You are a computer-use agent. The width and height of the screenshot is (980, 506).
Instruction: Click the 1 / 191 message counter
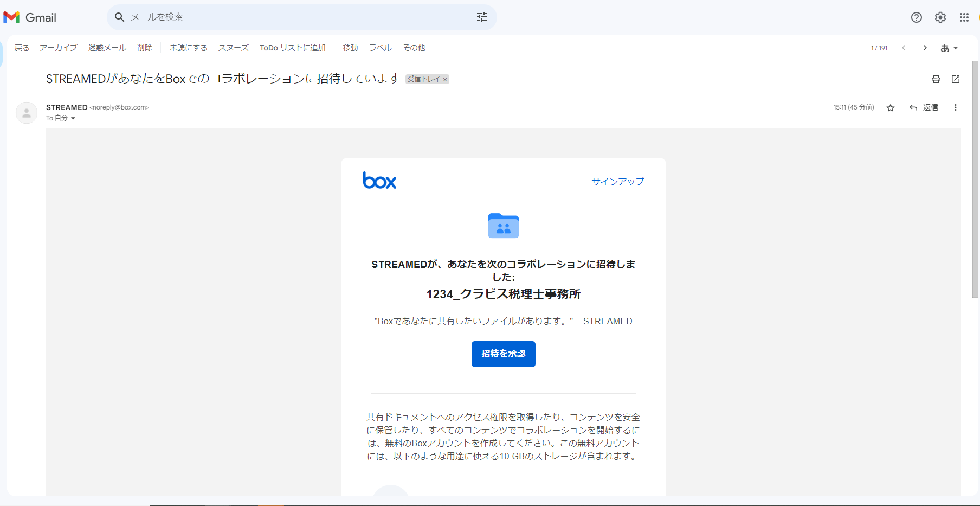(879, 48)
